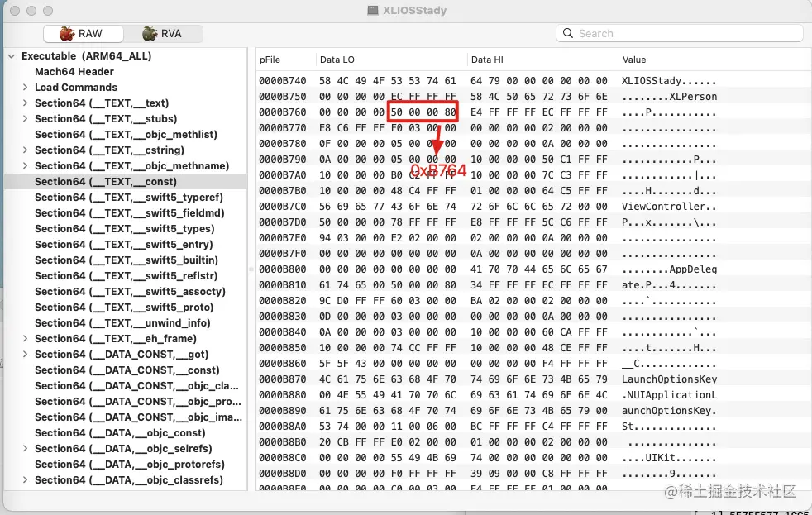812x515 pixels.
Task: Select Section64 (__TEXT,__swift5_reflstr)
Action: click(x=126, y=276)
